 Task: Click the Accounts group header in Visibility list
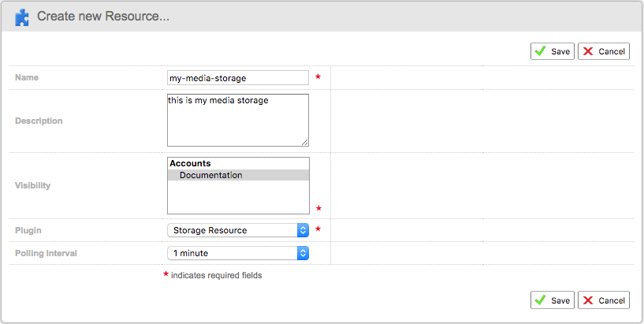coord(191,163)
